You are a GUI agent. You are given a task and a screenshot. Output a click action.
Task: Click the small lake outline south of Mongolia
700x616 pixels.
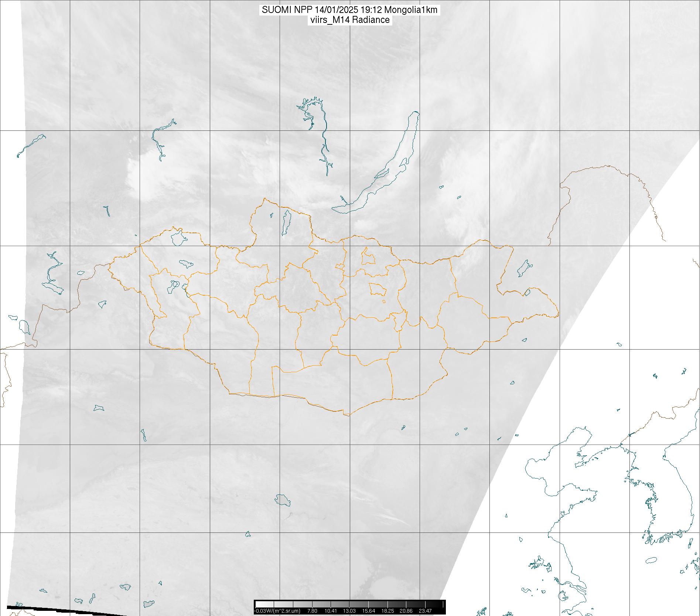coord(283,500)
